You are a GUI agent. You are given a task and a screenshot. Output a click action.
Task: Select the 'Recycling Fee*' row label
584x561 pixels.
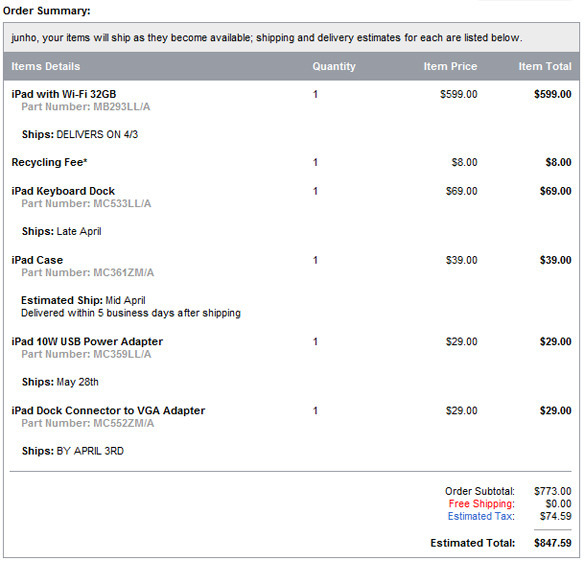[49, 162]
